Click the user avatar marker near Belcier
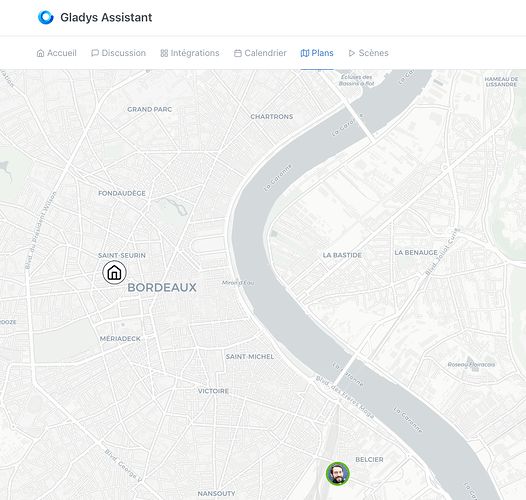The height and width of the screenshot is (500, 526). click(x=338, y=473)
